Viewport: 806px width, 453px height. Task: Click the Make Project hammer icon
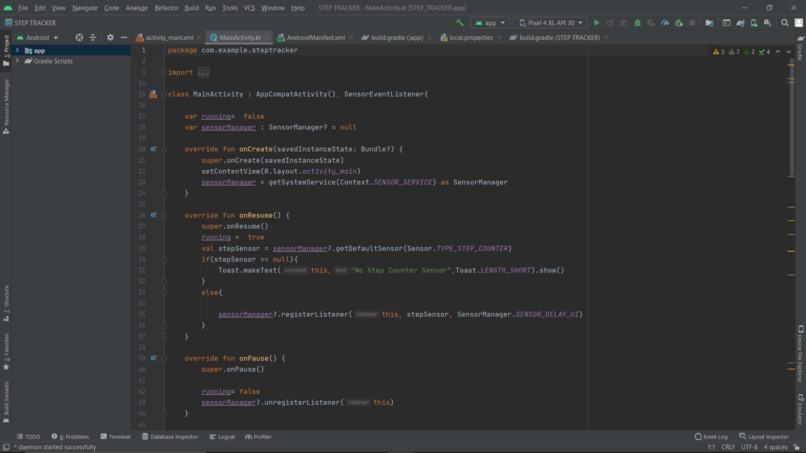tap(460, 23)
